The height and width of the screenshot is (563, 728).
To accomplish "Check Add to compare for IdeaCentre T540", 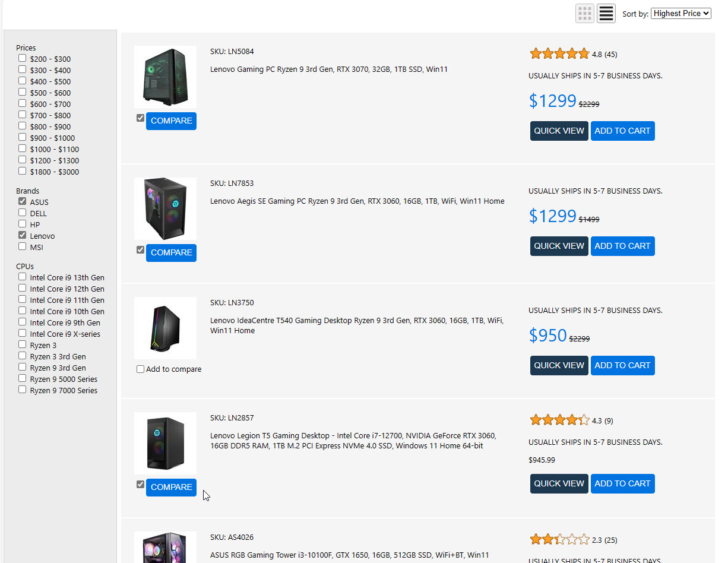I will coord(141,369).
